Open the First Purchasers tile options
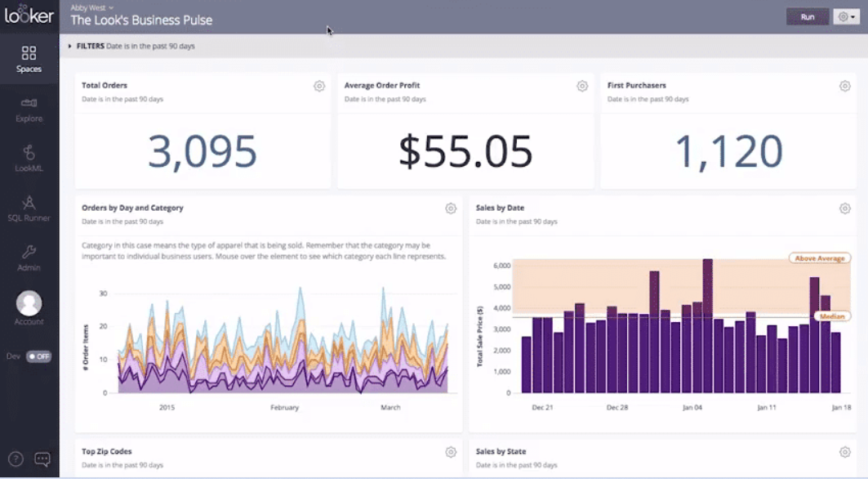868x479 pixels. 844,85
